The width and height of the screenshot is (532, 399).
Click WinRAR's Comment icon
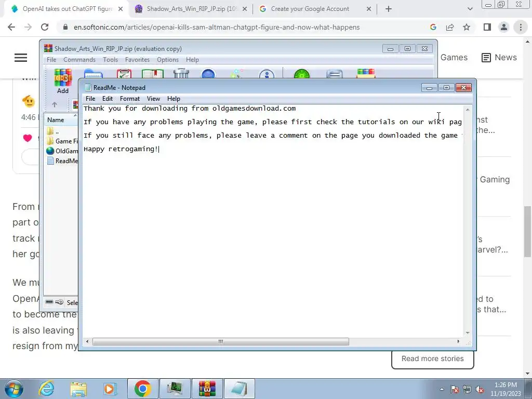click(x=335, y=73)
